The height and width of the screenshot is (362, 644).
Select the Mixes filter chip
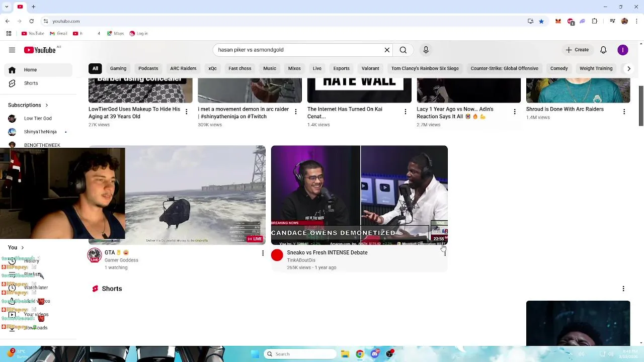coord(294,68)
